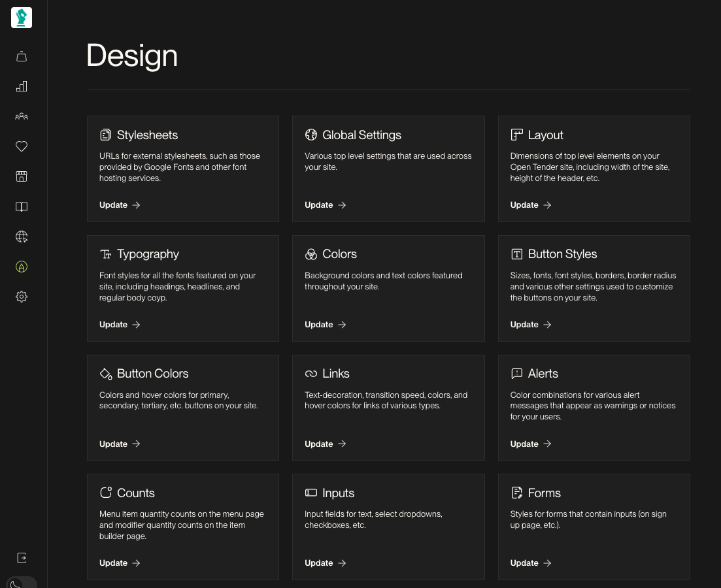The image size is (721, 588).
Task: Click the Alerts message icon
Action: tap(516, 373)
